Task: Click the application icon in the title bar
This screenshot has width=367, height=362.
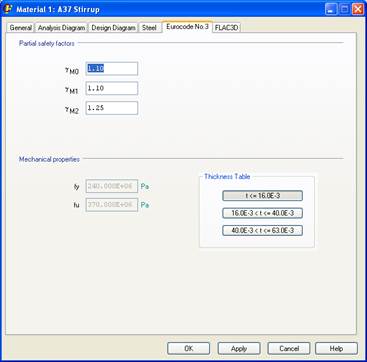Action: coord(8,9)
